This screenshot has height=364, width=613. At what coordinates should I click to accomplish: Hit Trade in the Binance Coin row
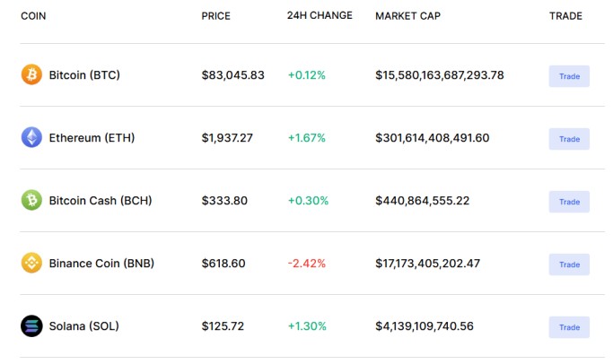pyautogui.click(x=569, y=264)
